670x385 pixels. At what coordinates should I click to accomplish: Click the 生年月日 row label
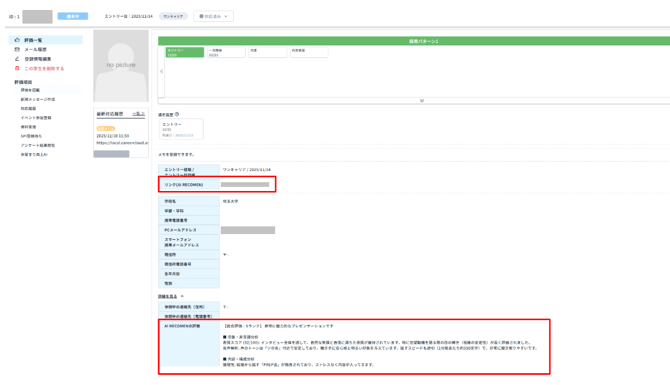coord(172,274)
